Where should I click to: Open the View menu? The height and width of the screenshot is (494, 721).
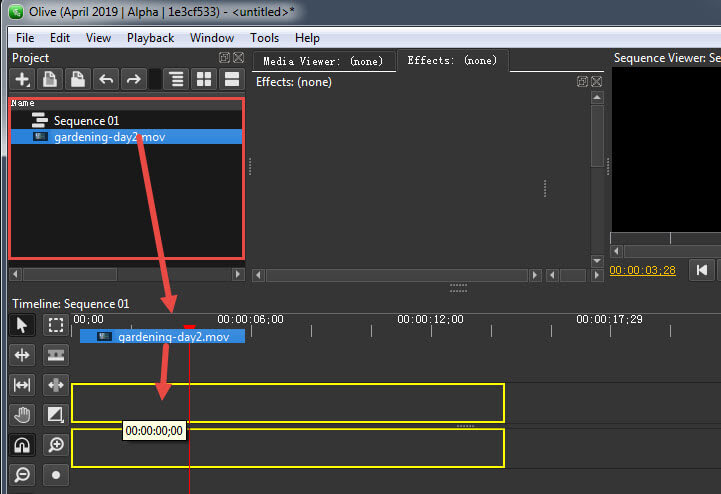[98, 38]
